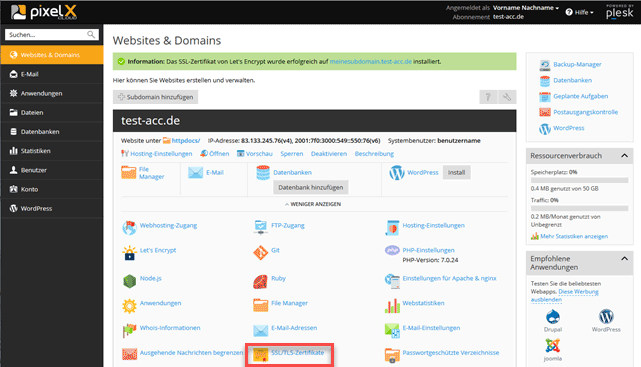The height and width of the screenshot is (367, 641).
Task: Click the Drupal application icon
Action: pyautogui.click(x=553, y=317)
